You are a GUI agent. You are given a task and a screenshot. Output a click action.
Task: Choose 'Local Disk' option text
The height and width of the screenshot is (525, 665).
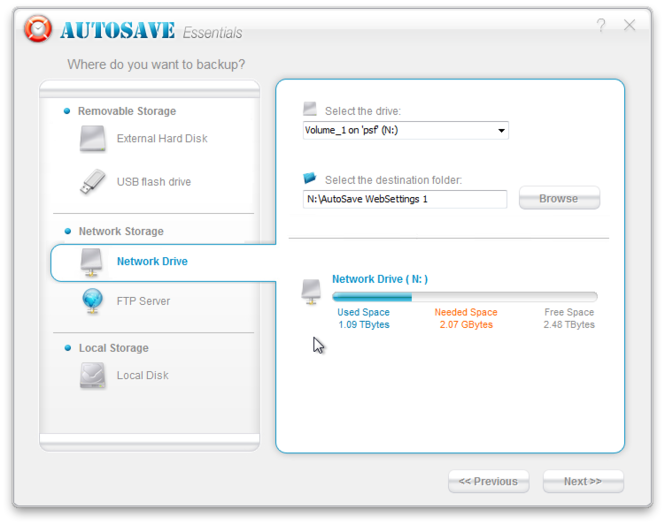coord(142,375)
